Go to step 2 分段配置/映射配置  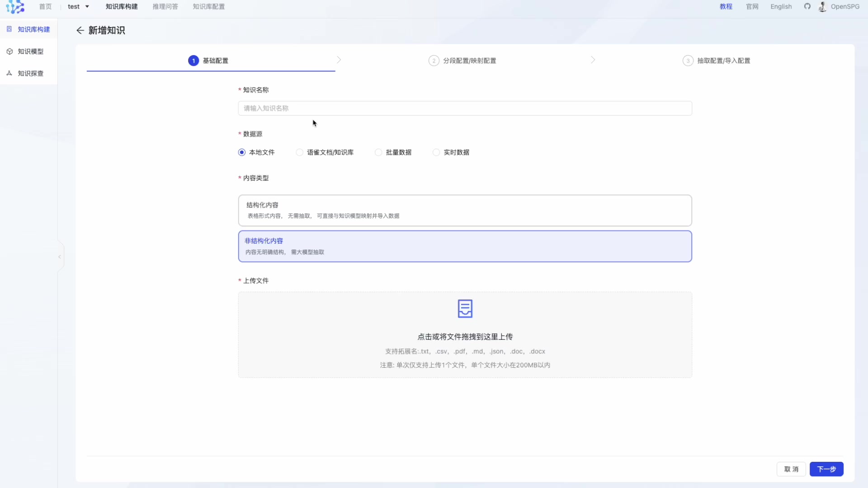(462, 61)
